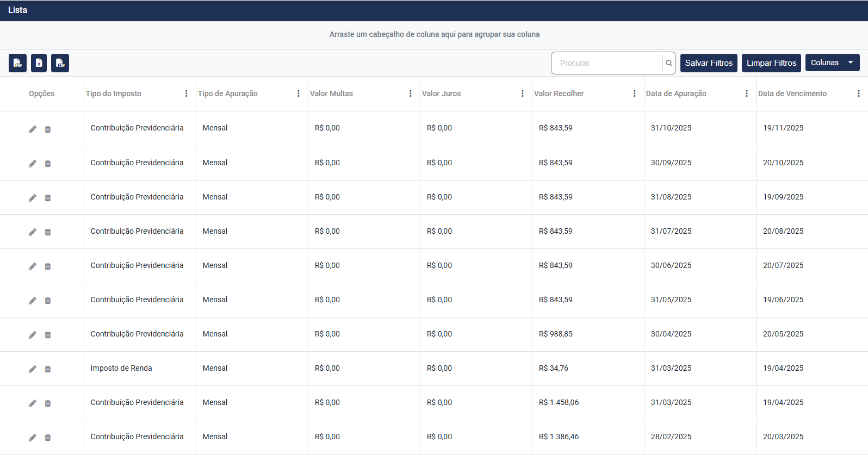Sort by Data de Apuração header
The height and width of the screenshot is (455, 868).
tap(676, 94)
